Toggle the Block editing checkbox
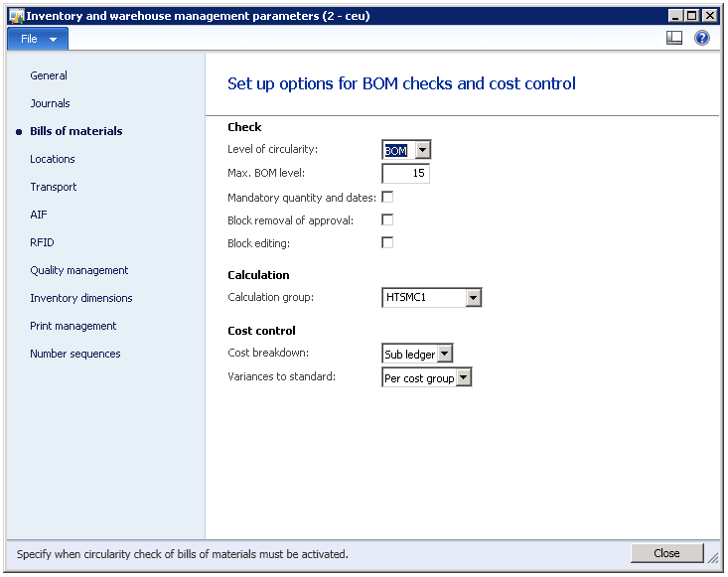 (387, 242)
